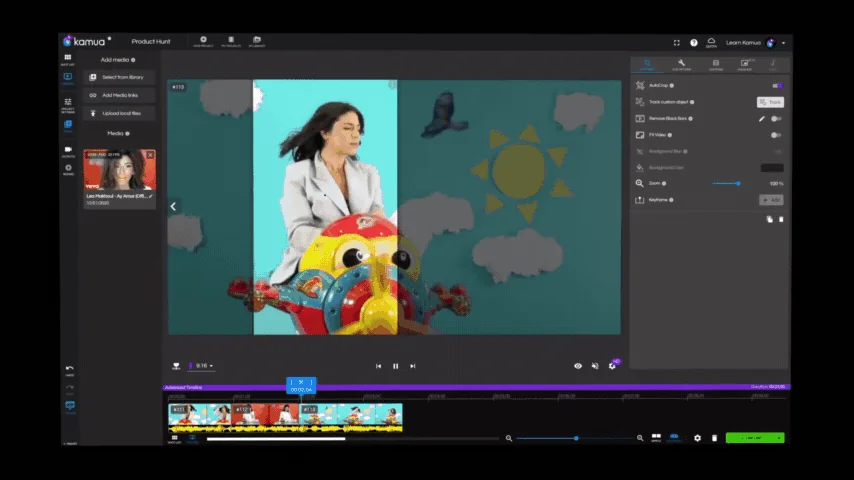Adjust the crop Zoom slider

[726, 184]
